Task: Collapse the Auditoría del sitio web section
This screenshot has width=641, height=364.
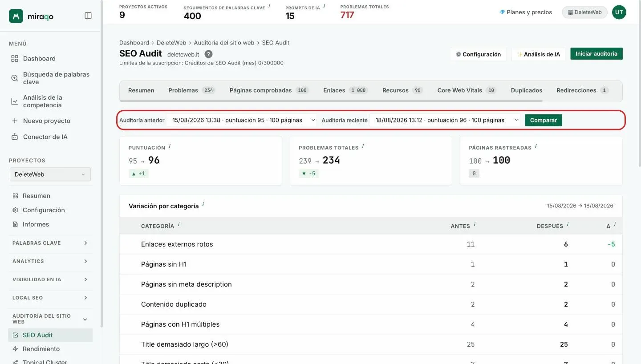Action: (x=50, y=319)
